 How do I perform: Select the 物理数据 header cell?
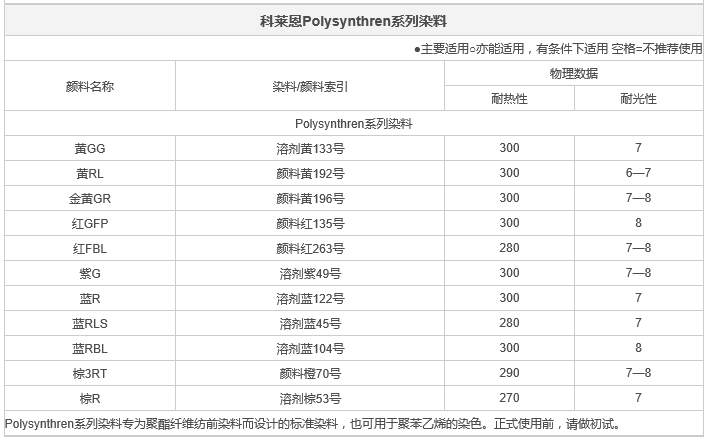click(x=574, y=73)
